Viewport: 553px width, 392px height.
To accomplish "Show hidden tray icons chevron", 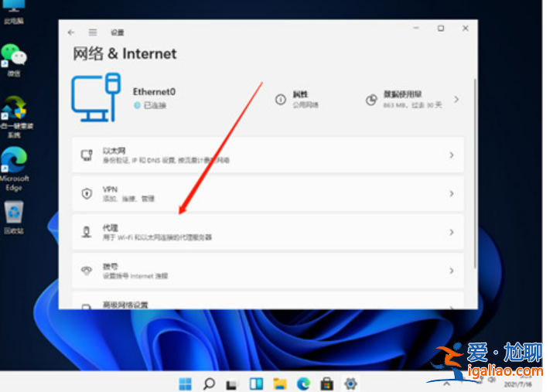I will [x=446, y=384].
